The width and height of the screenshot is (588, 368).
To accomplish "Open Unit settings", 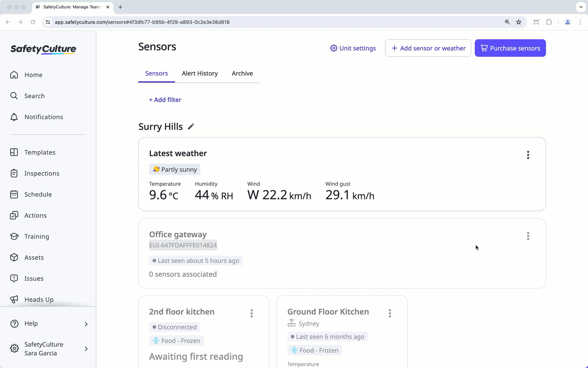I will click(x=353, y=48).
